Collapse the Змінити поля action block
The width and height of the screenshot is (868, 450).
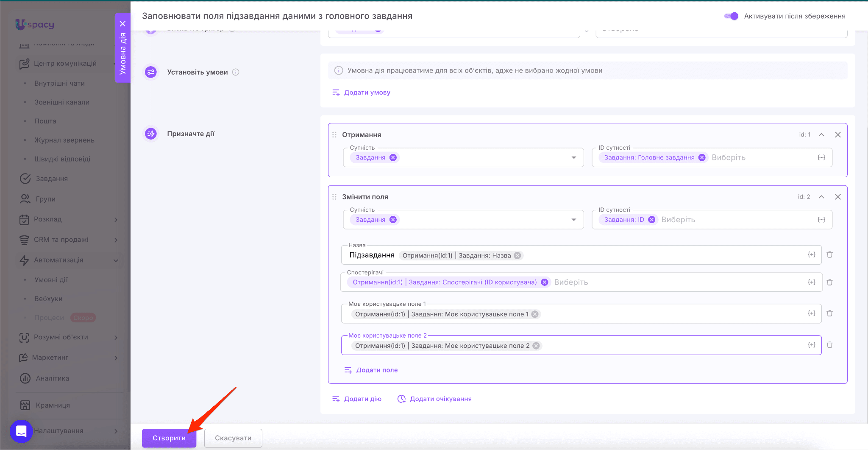(821, 197)
